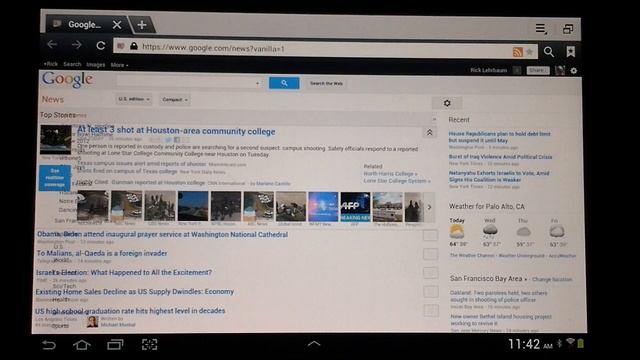The image size is (640, 360).
Task: Open US high school graduation rate headline
Action: (130, 311)
